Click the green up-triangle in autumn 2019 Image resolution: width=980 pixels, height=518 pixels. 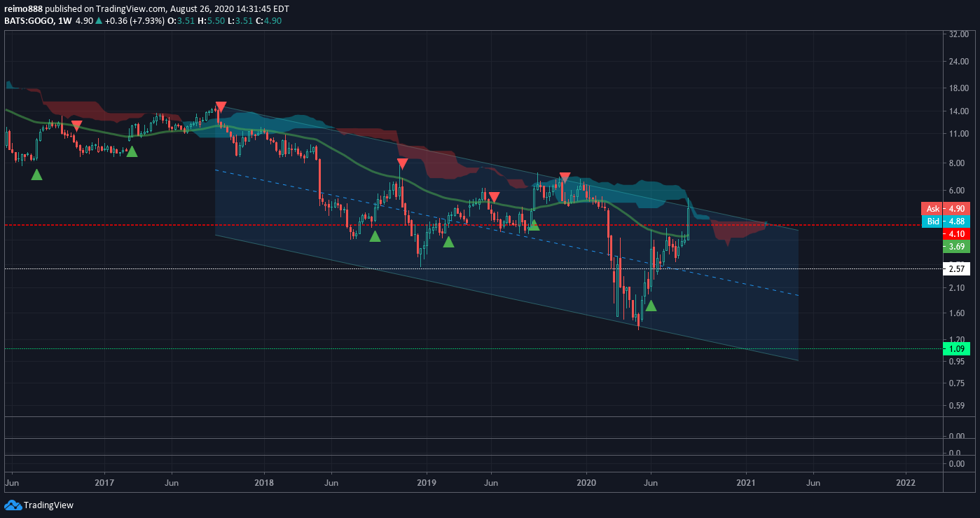pos(534,225)
